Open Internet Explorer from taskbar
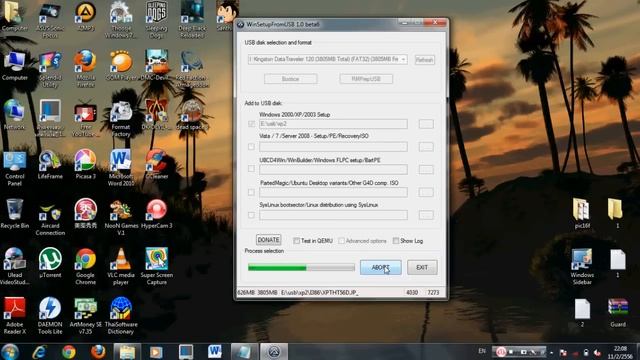The width and height of the screenshot is (640, 360). coord(39,351)
